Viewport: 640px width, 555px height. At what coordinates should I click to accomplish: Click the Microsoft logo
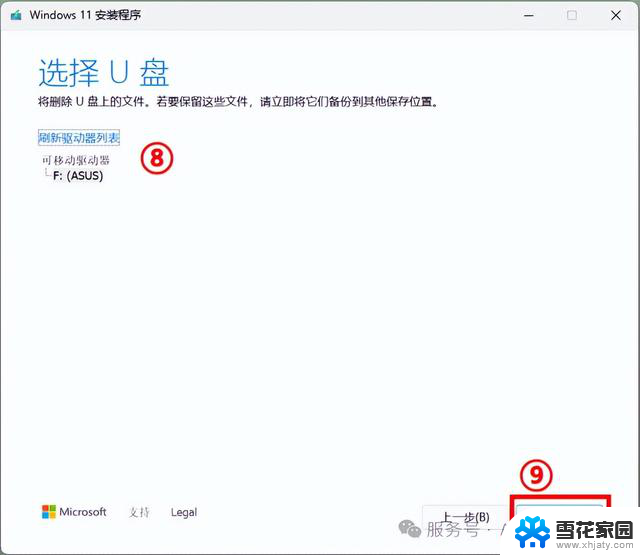(x=74, y=512)
